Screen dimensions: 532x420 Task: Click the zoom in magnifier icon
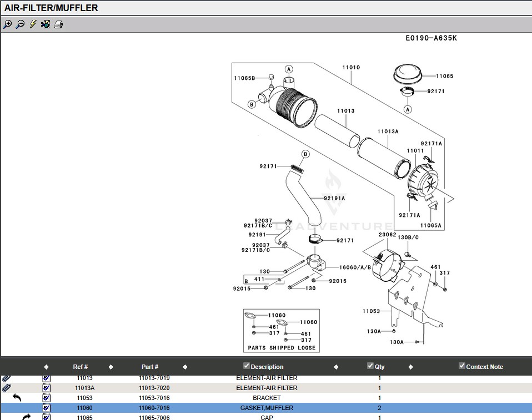click(7, 24)
